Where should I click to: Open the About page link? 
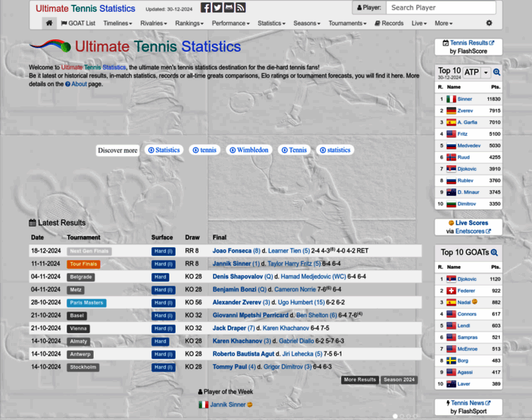tap(79, 84)
